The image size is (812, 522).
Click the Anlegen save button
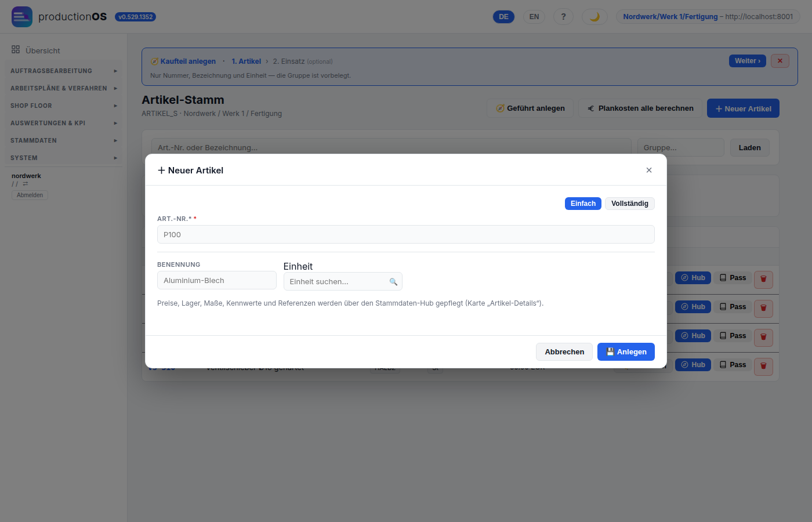point(626,352)
